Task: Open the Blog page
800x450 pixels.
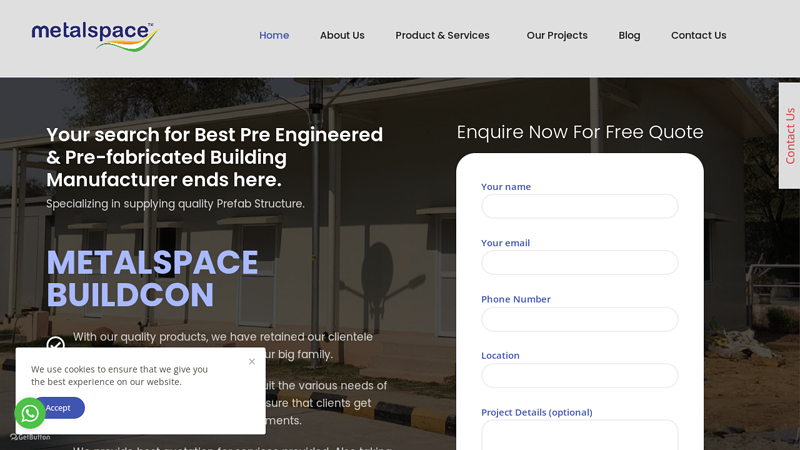Action: coord(629,35)
